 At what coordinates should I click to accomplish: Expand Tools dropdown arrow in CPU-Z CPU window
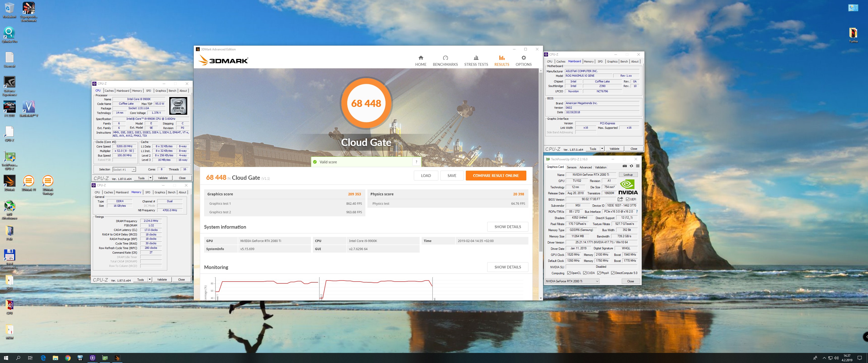pos(150,178)
